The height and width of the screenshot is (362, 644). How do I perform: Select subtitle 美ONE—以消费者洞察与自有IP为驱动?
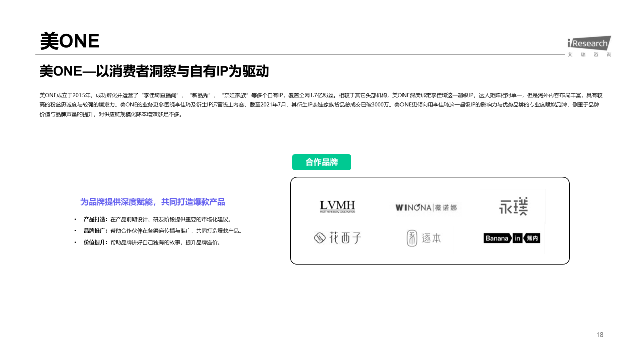click(154, 71)
